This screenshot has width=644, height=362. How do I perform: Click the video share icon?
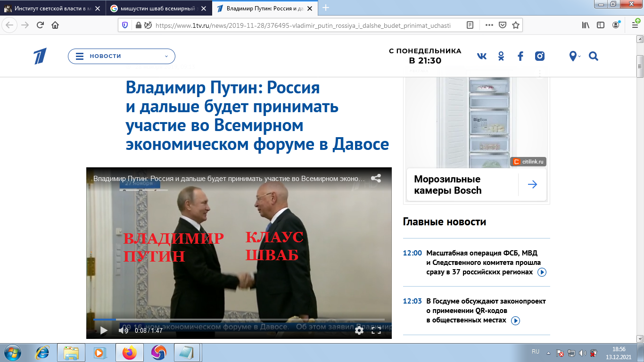pos(376,179)
